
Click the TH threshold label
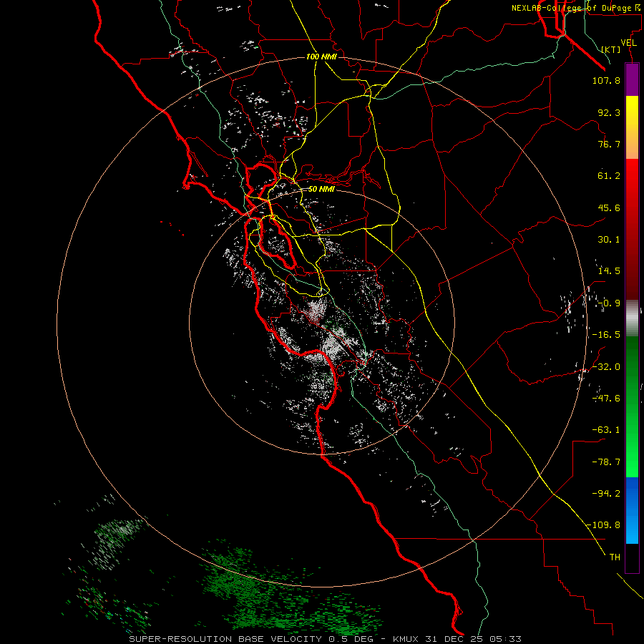pyautogui.click(x=615, y=557)
